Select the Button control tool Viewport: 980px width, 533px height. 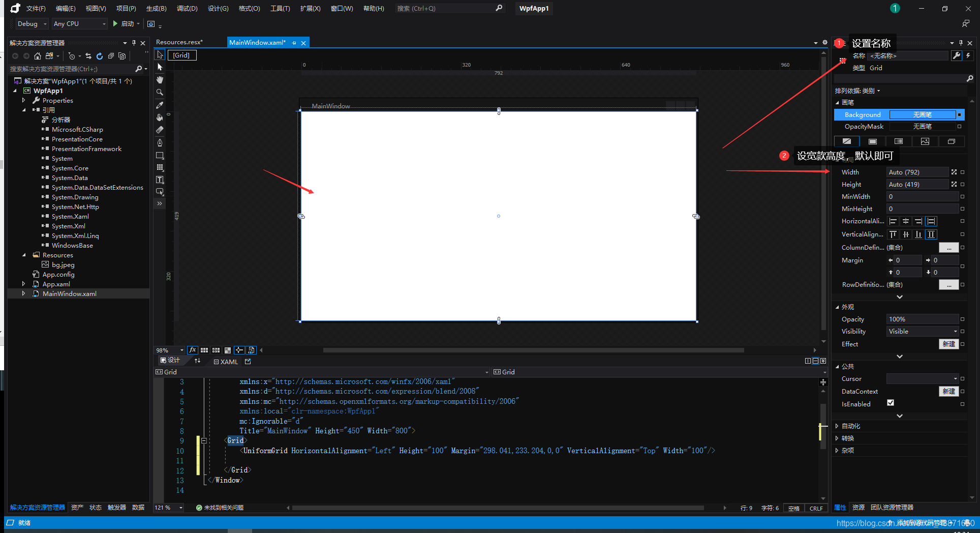pyautogui.click(x=160, y=192)
